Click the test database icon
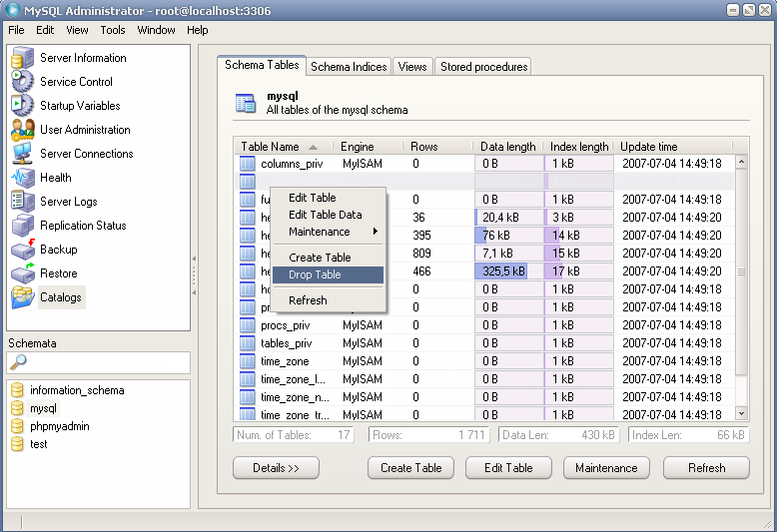Image resolution: width=777 pixels, height=532 pixels. click(x=17, y=444)
